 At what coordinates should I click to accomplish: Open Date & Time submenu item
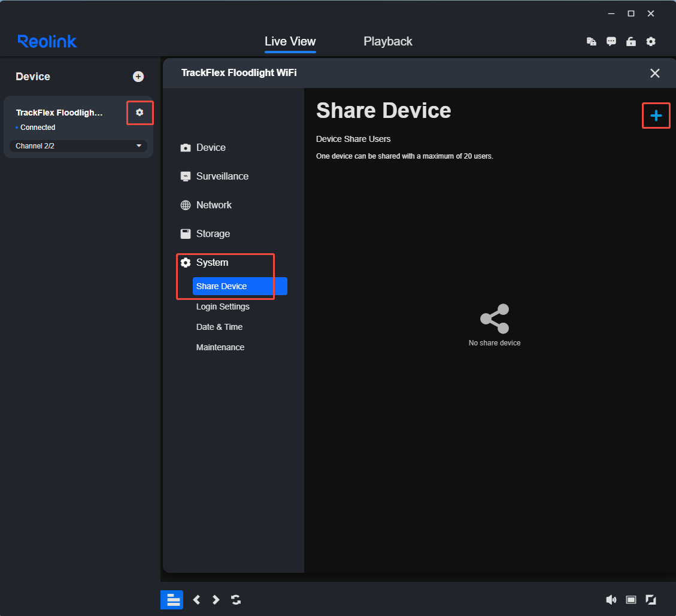tap(219, 327)
